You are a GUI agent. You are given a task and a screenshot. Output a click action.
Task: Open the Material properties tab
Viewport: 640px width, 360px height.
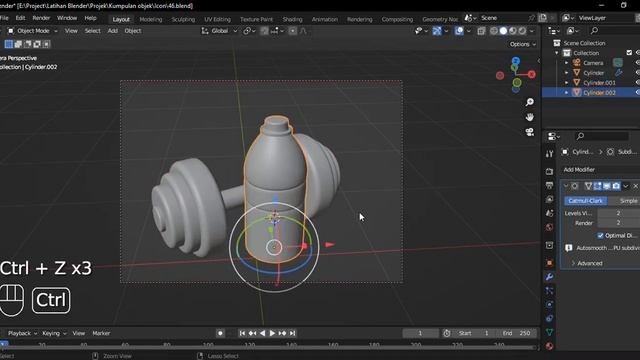(549, 346)
